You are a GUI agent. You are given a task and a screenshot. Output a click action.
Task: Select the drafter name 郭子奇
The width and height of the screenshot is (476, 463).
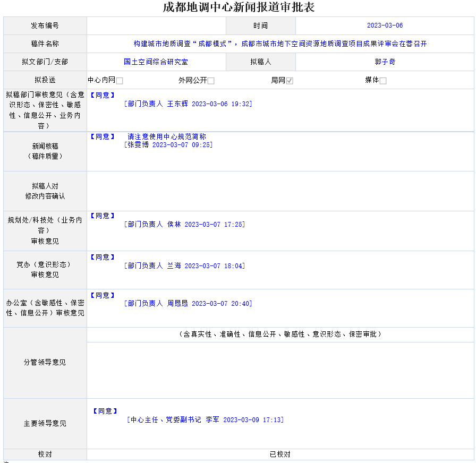coord(385,62)
